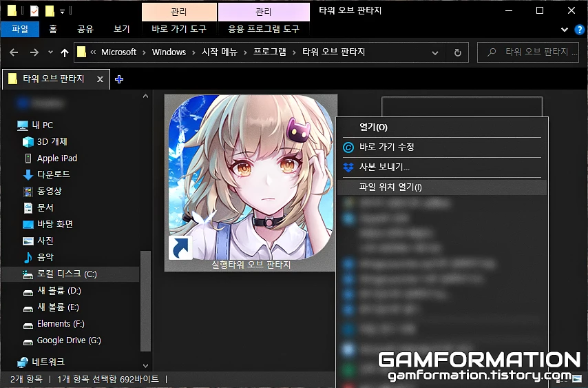Expand address bar history dropdown
This screenshot has width=588, height=388.
pos(435,53)
